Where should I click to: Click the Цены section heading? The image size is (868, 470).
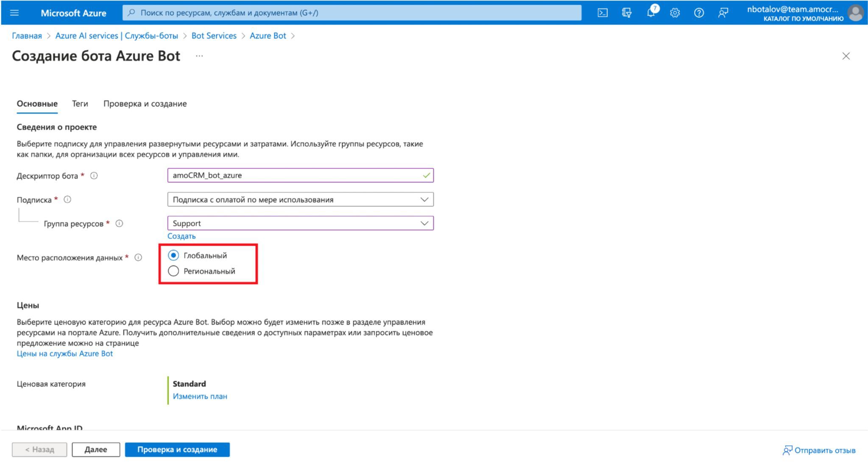pyautogui.click(x=28, y=305)
